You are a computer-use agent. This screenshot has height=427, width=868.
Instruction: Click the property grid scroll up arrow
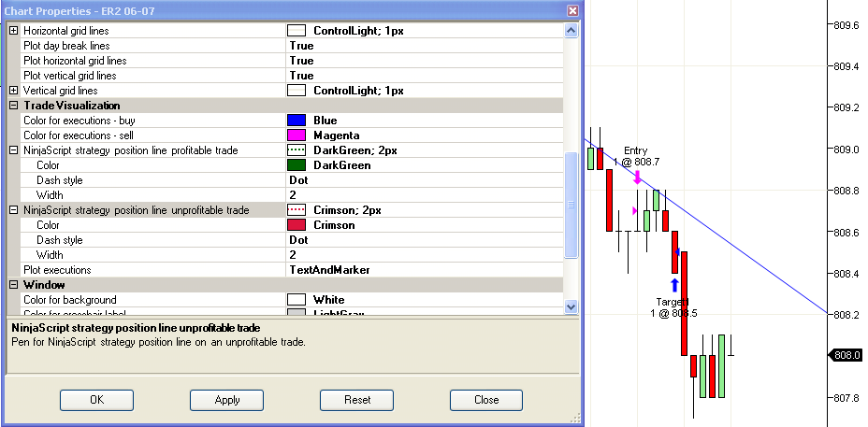tap(571, 31)
